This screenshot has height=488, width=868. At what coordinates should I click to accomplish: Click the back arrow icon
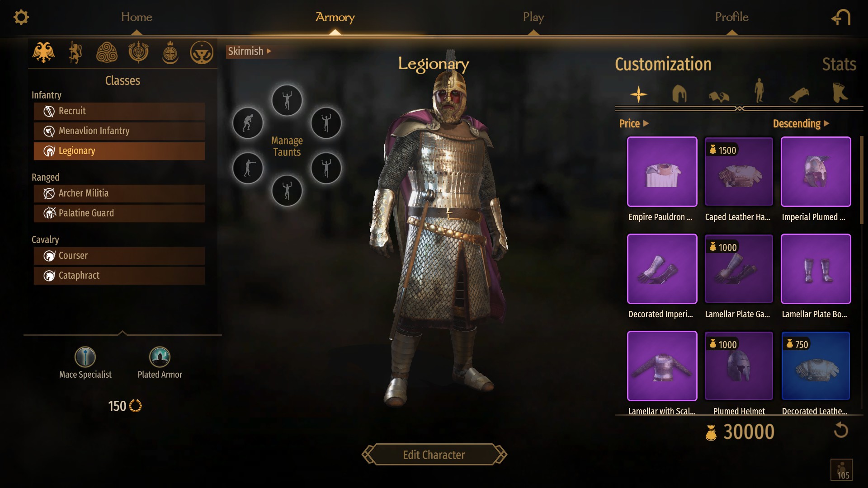(x=841, y=18)
